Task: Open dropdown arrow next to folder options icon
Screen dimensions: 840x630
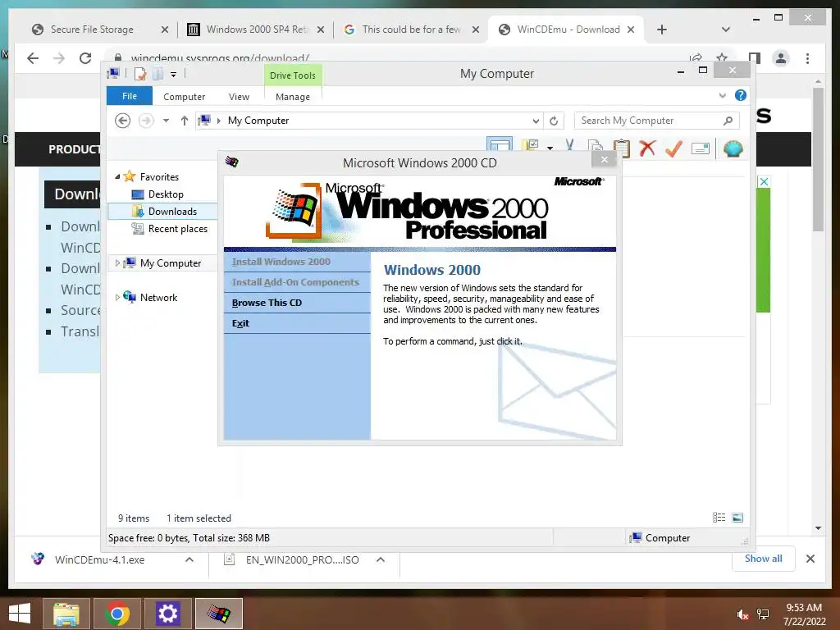Action: [550, 148]
